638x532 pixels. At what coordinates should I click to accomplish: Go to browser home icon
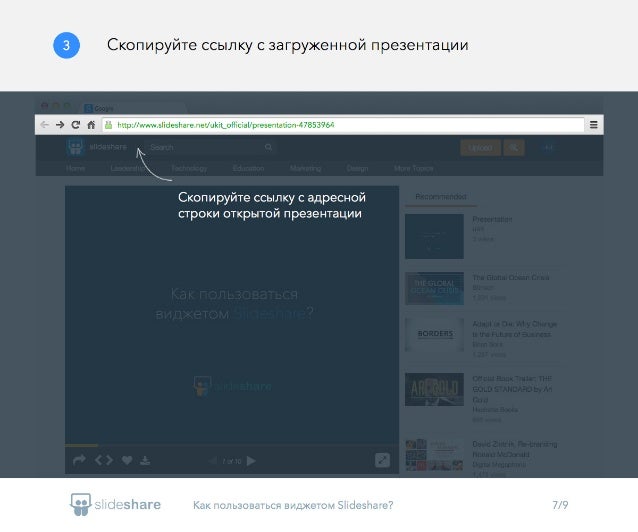tap(91, 125)
